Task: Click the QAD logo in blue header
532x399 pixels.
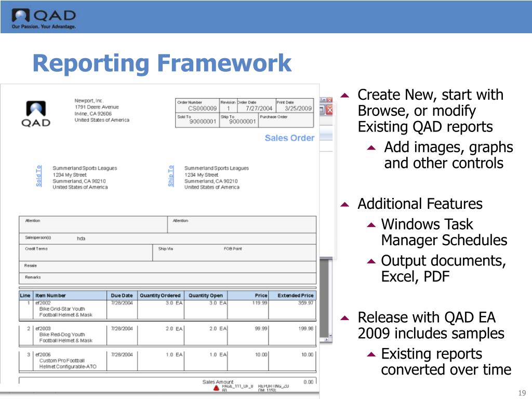Action: click(44, 19)
